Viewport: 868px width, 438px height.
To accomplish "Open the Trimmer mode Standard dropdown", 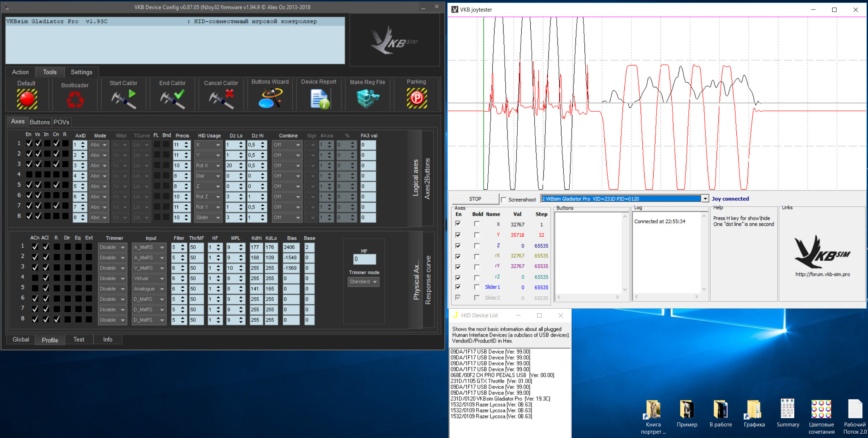I will [x=364, y=282].
